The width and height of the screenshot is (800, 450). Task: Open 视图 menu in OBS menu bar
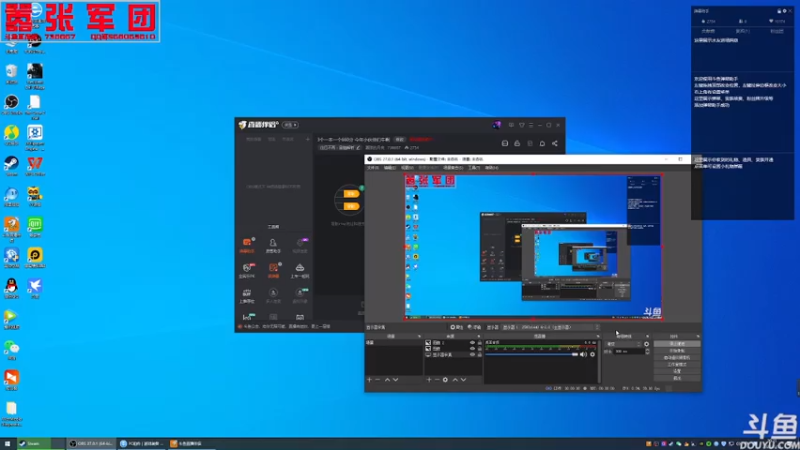407,168
